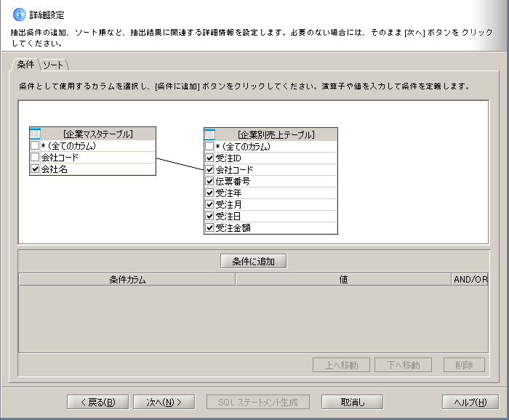Check the 会社コード box in 企業マスタテーブル
The height and width of the screenshot is (420, 509).
click(35, 157)
